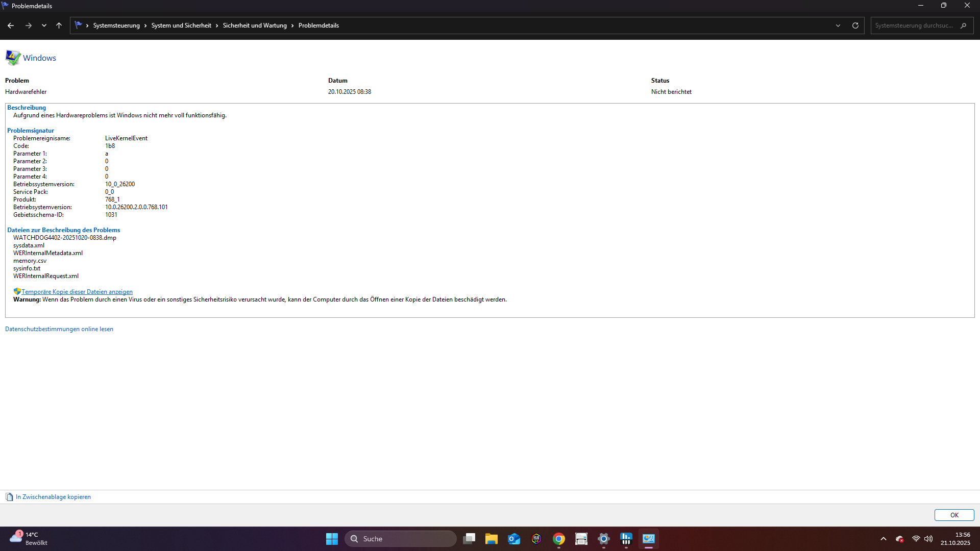Open Outlook from taskbar
The image size is (980, 551).
[x=514, y=539]
